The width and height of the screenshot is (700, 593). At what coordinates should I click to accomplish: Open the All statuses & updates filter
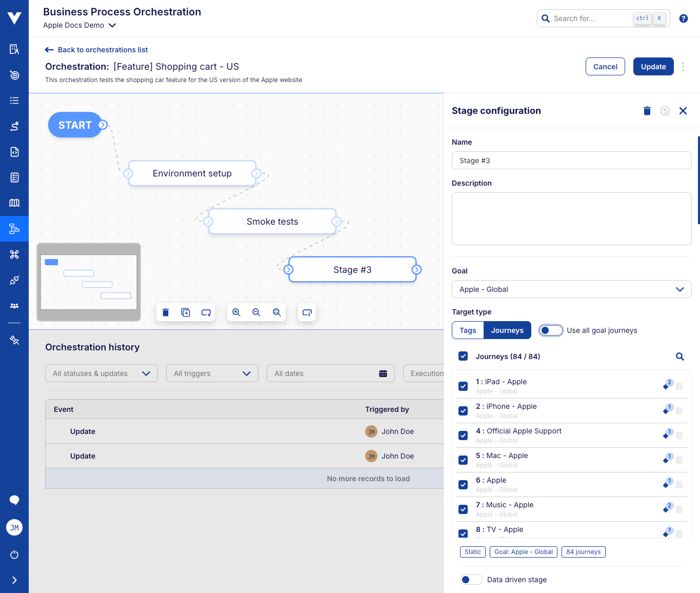(x=102, y=373)
